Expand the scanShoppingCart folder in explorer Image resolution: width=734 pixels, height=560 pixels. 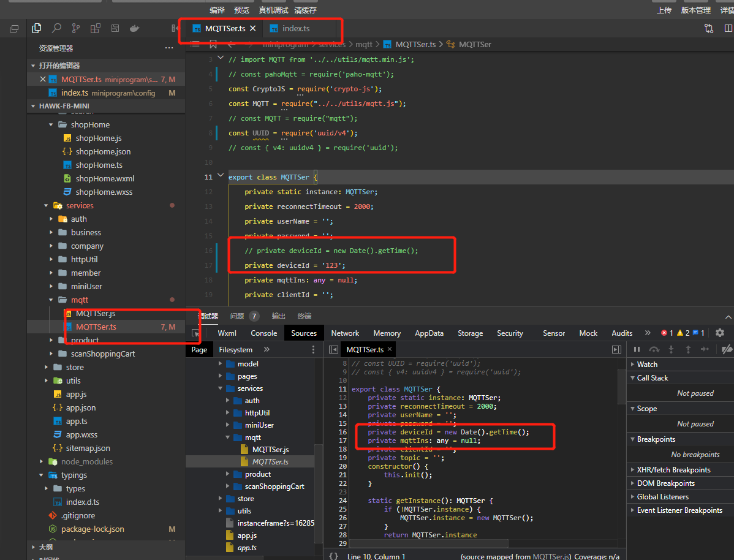click(x=51, y=354)
